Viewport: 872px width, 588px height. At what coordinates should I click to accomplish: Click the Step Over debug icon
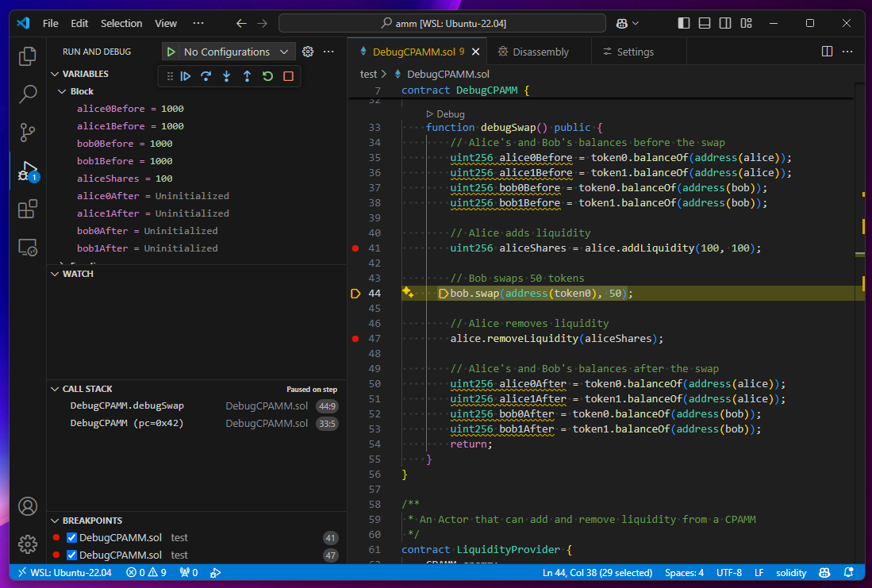(206, 76)
